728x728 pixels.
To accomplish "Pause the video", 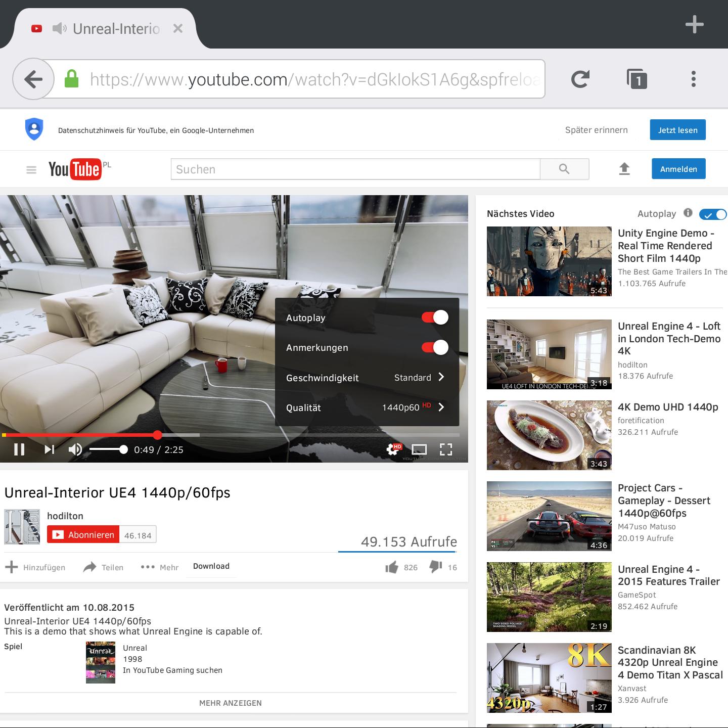I will (x=19, y=449).
